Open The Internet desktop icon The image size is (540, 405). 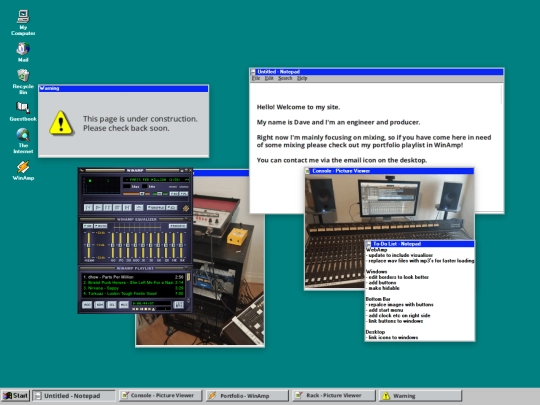click(x=23, y=141)
